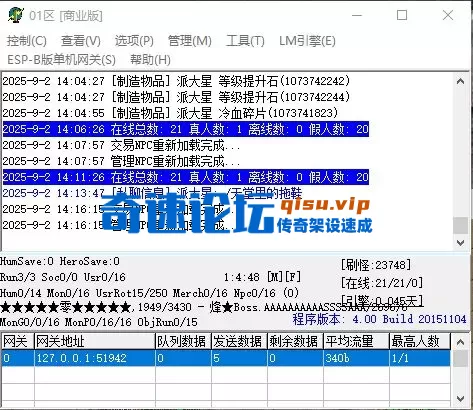Open the 管理(M) menu
The image size is (473, 410).
point(190,41)
